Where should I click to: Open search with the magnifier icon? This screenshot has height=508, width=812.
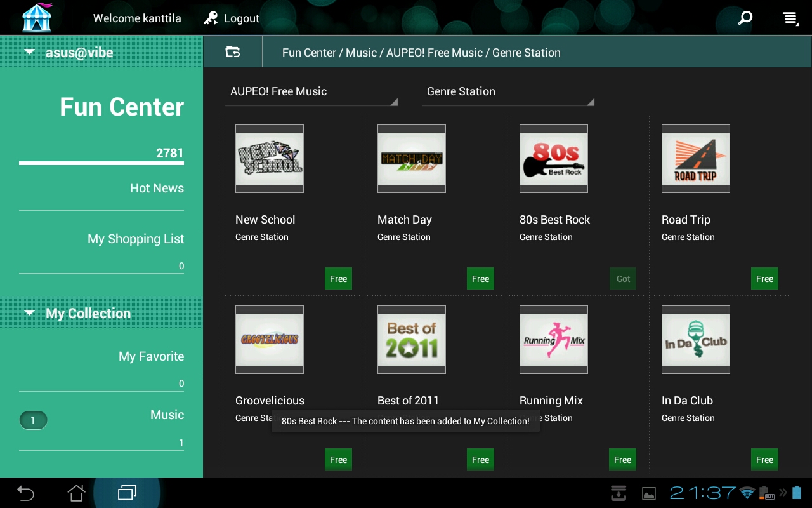click(x=745, y=18)
